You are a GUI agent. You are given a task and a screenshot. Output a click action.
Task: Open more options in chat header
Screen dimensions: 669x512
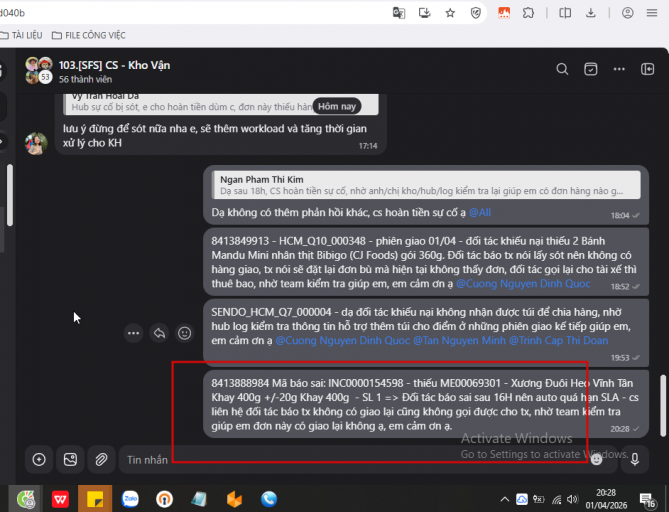click(x=619, y=69)
